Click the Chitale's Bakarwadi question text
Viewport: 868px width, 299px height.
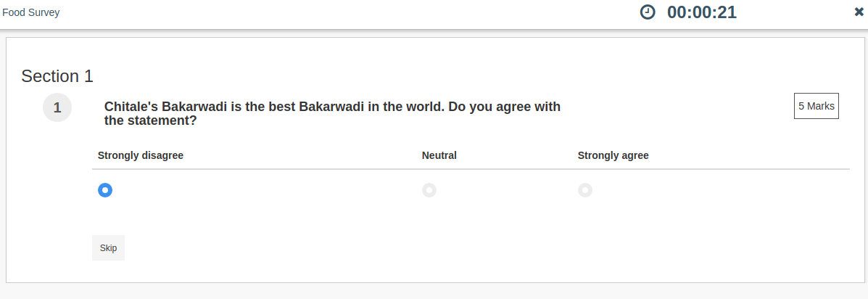click(332, 107)
